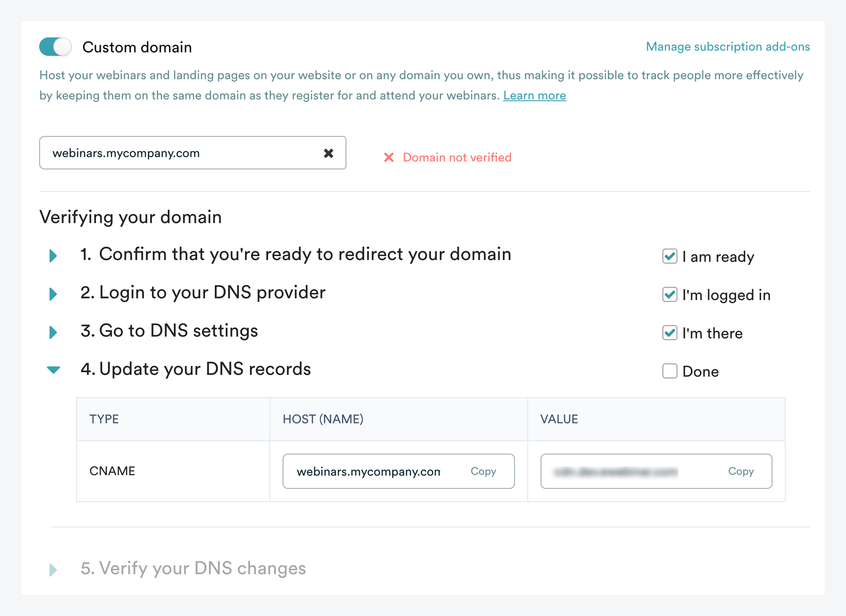
Task: Click the host name field in DNS table
Action: click(x=368, y=472)
